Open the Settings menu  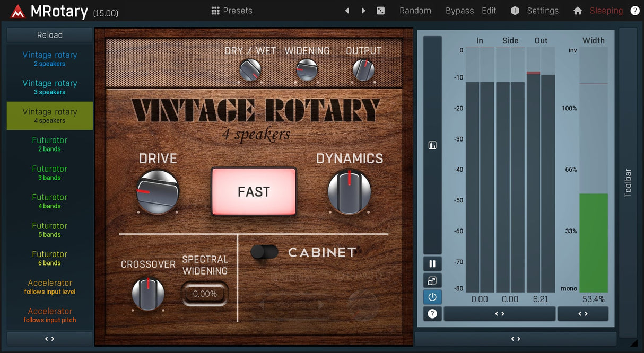point(536,11)
